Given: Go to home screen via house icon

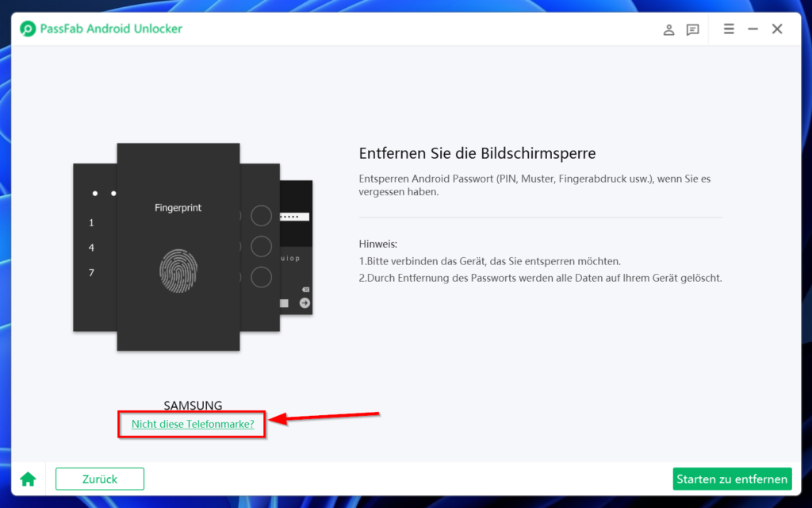Looking at the screenshot, I should tap(28, 479).
